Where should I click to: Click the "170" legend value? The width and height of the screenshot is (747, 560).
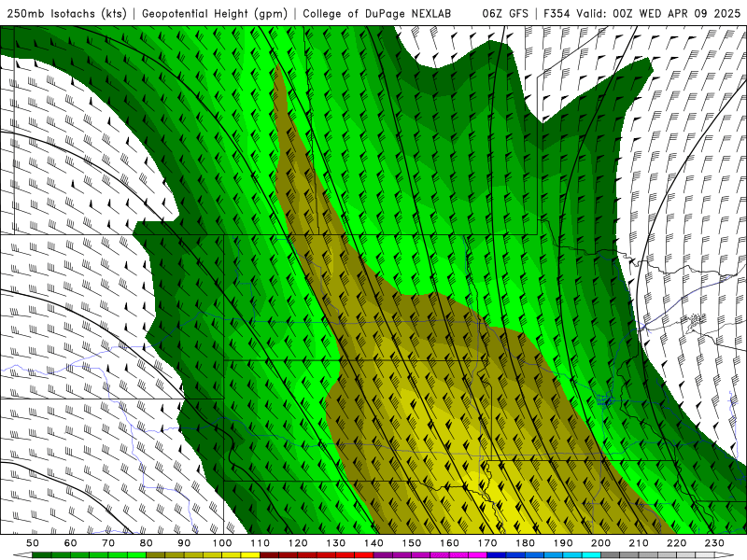[487, 543]
